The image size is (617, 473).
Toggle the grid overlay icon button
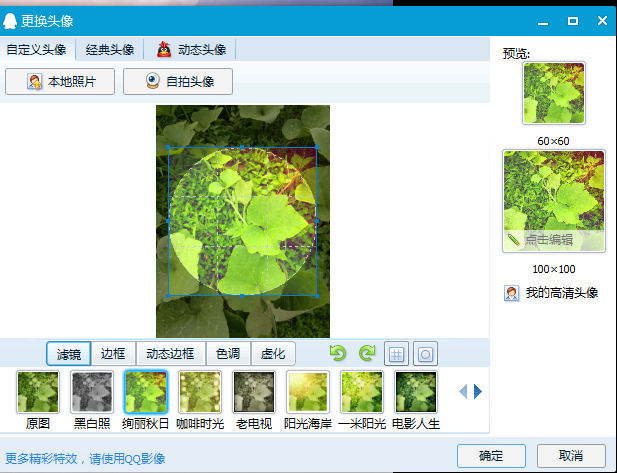pyautogui.click(x=396, y=354)
